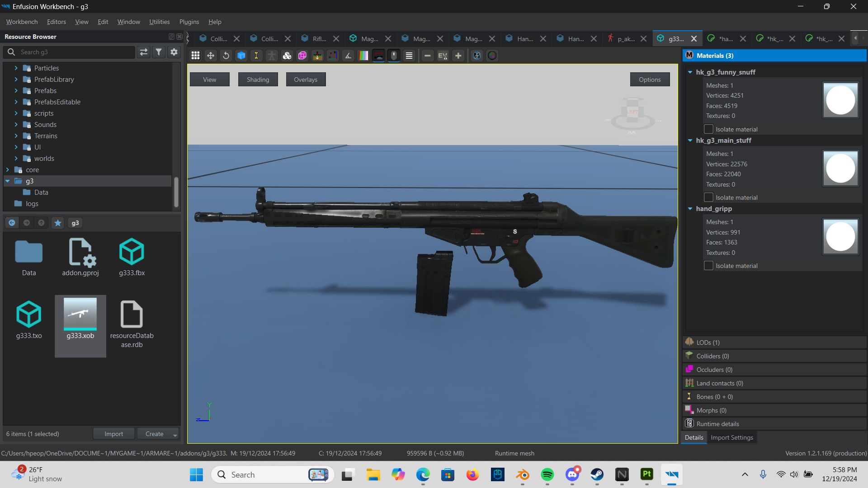Click the Runtime details icon
Viewport: 868px width, 488px height.
689,423
